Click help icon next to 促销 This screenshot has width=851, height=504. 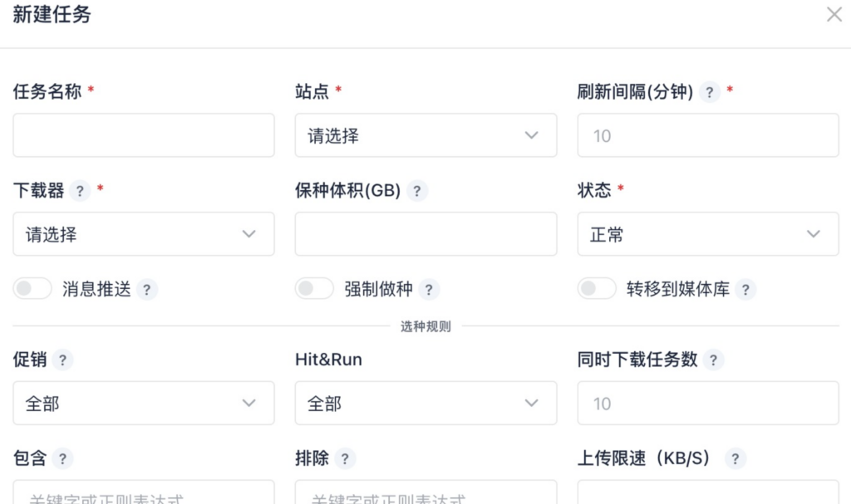click(62, 360)
